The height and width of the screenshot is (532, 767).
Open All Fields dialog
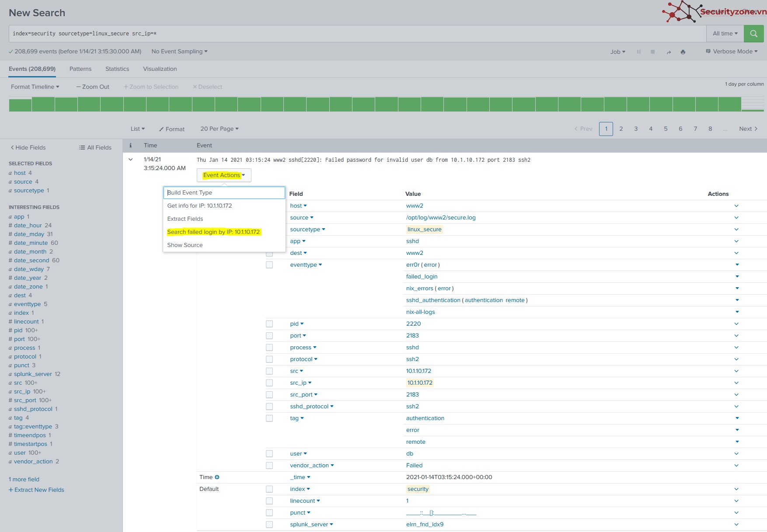click(x=95, y=148)
